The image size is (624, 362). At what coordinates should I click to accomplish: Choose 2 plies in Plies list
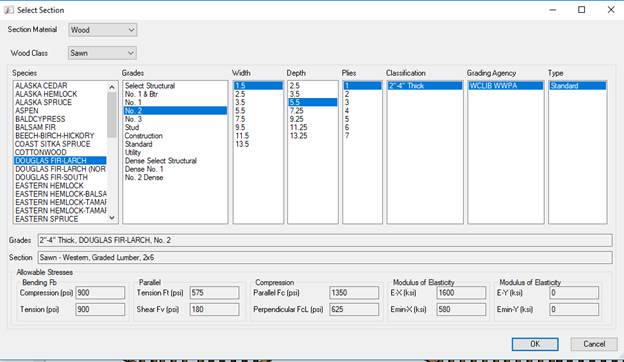347,94
